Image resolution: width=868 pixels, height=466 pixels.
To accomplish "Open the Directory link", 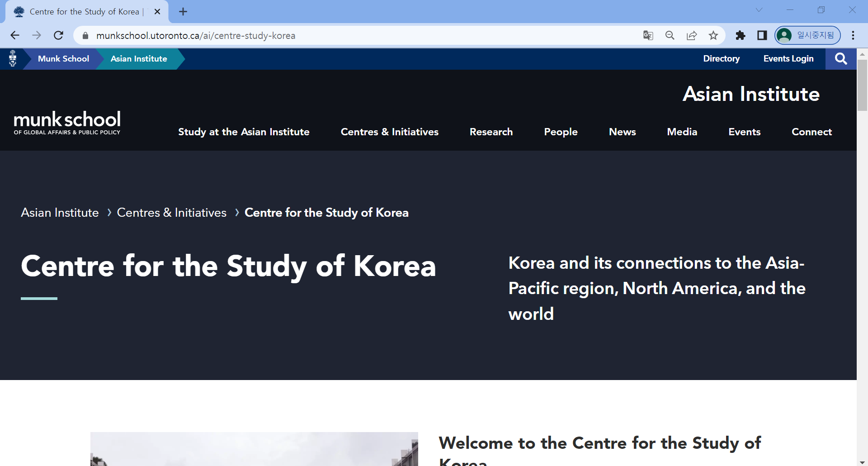I will pos(722,59).
